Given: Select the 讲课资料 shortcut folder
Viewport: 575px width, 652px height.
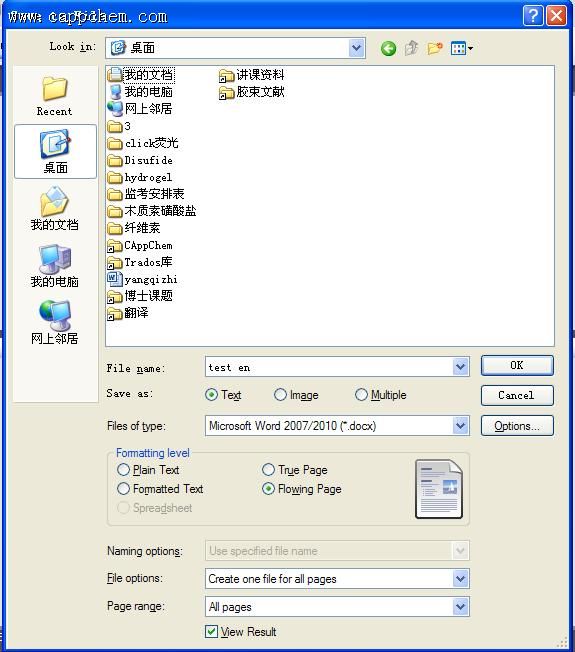Looking at the screenshot, I should (252, 75).
